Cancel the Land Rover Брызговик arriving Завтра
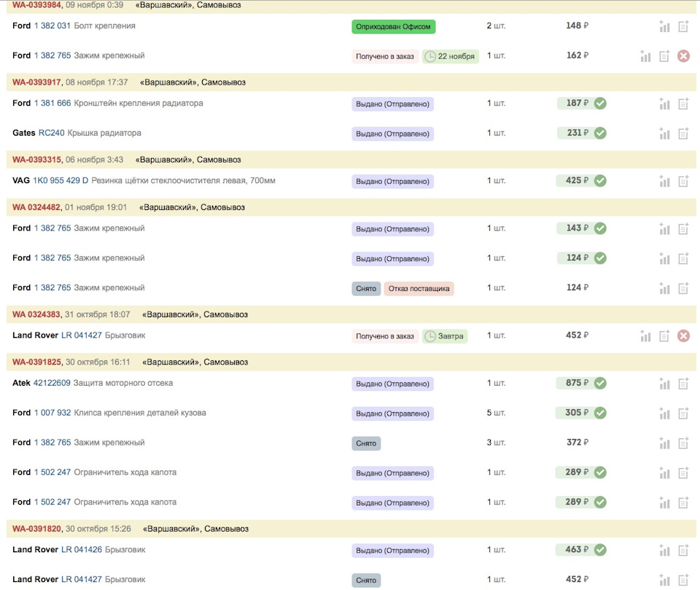This screenshot has width=700, height=590. [683, 336]
